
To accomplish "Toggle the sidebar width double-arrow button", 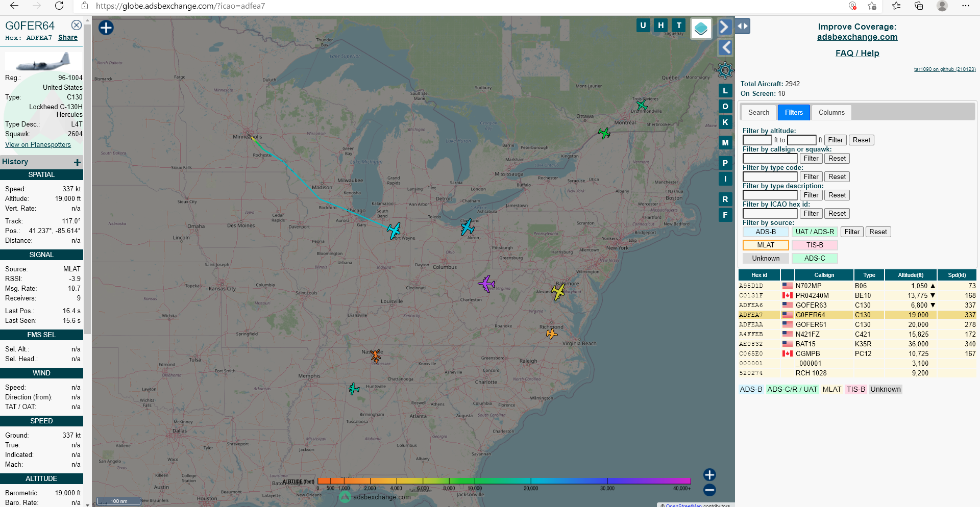I will click(743, 26).
